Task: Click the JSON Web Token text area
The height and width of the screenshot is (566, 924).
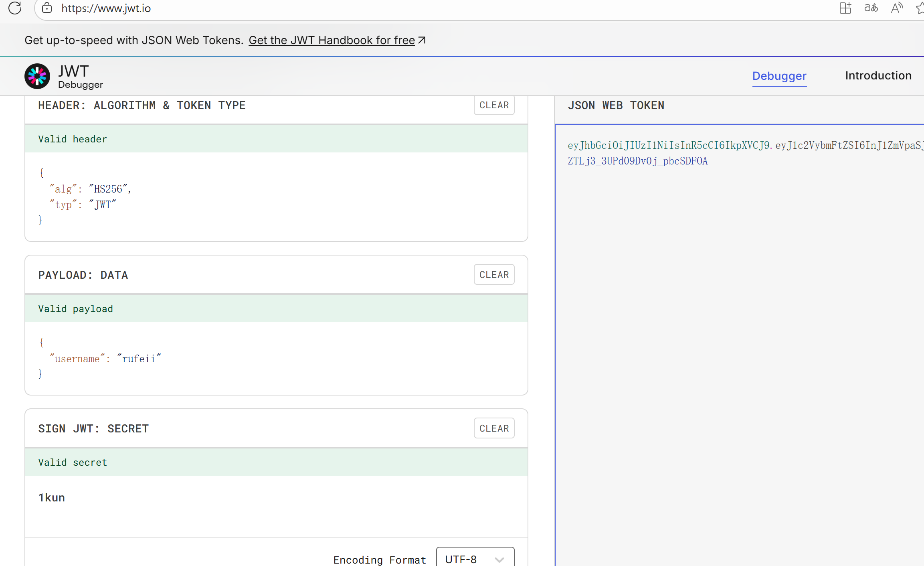Action: pos(740,345)
